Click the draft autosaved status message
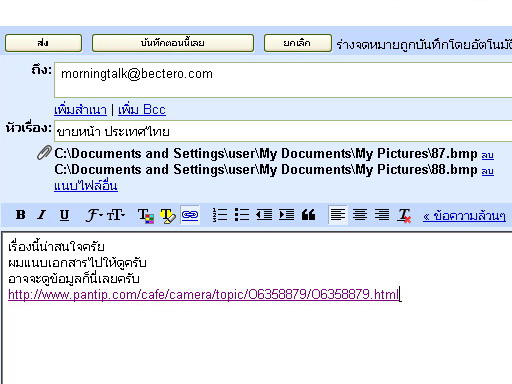512x384 pixels. (424, 44)
